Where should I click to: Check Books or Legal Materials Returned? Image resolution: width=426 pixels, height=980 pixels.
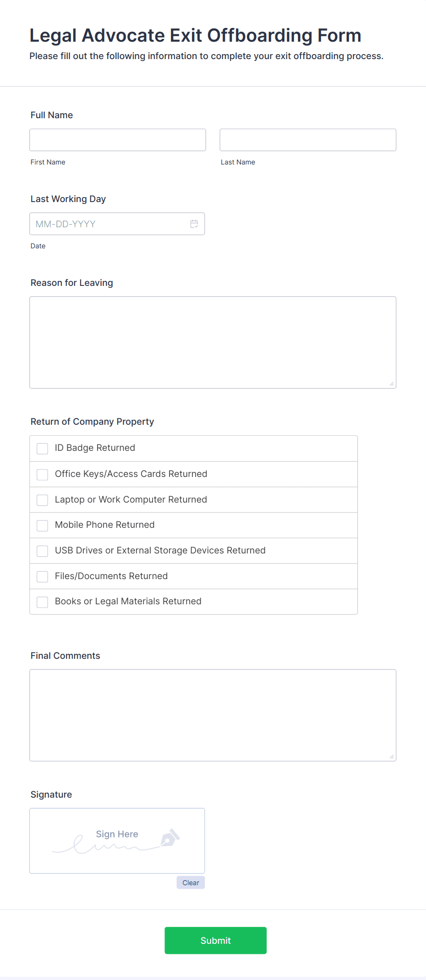click(x=43, y=602)
